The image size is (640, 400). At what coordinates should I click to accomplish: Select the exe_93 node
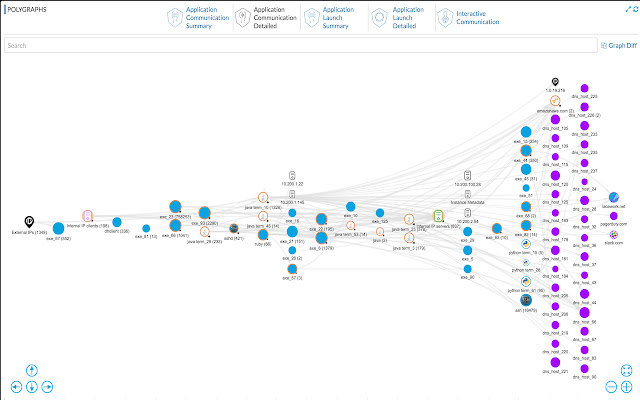[204, 213]
